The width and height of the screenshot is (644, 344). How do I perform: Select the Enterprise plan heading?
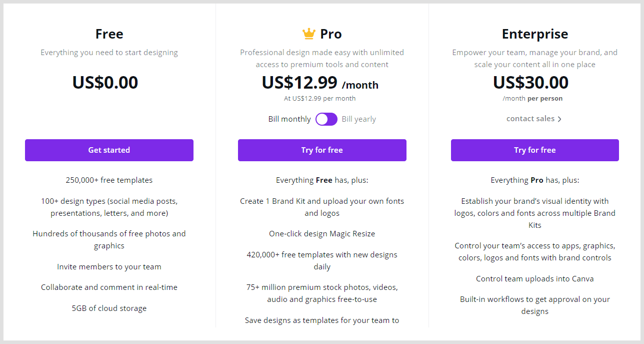click(535, 34)
